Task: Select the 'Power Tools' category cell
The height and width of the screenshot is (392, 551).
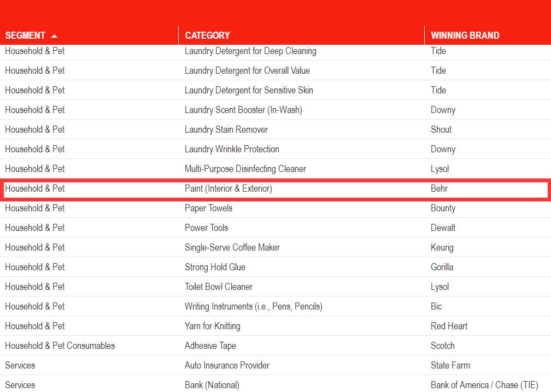Action: (206, 228)
